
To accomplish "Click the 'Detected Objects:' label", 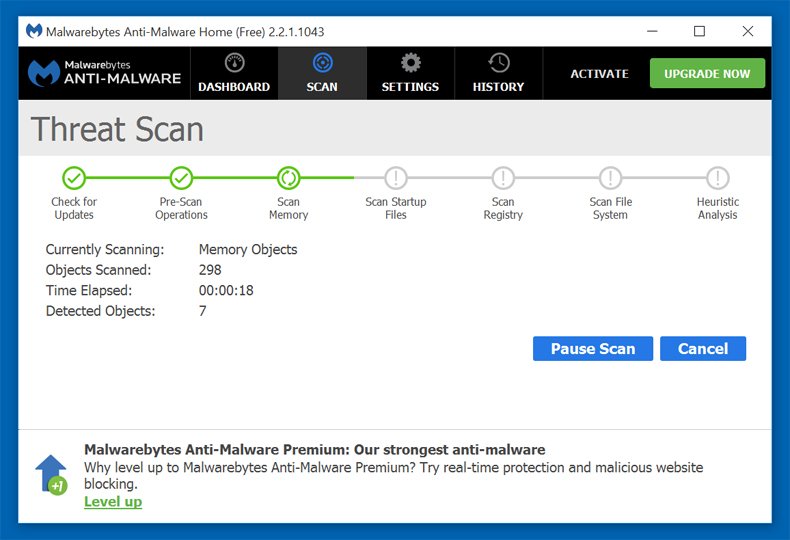I will (100, 311).
